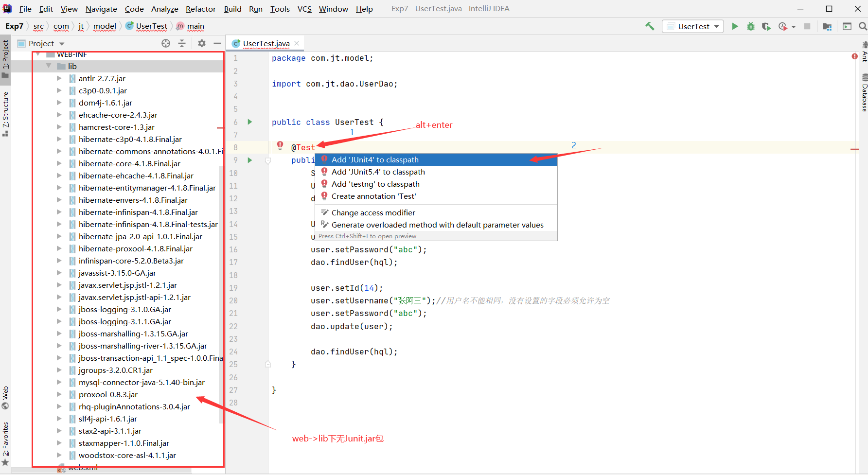Hide the Project tool window

(x=217, y=43)
